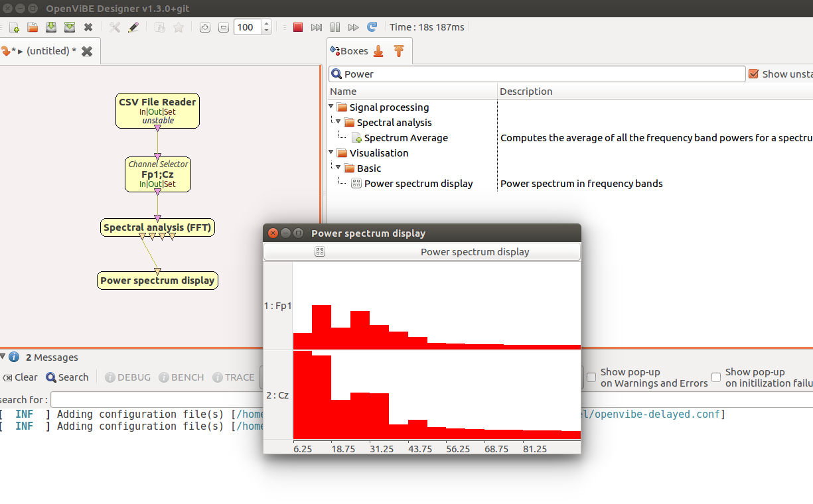Click the Search button in Messages
The height and width of the screenshot is (504, 813).
(x=67, y=377)
